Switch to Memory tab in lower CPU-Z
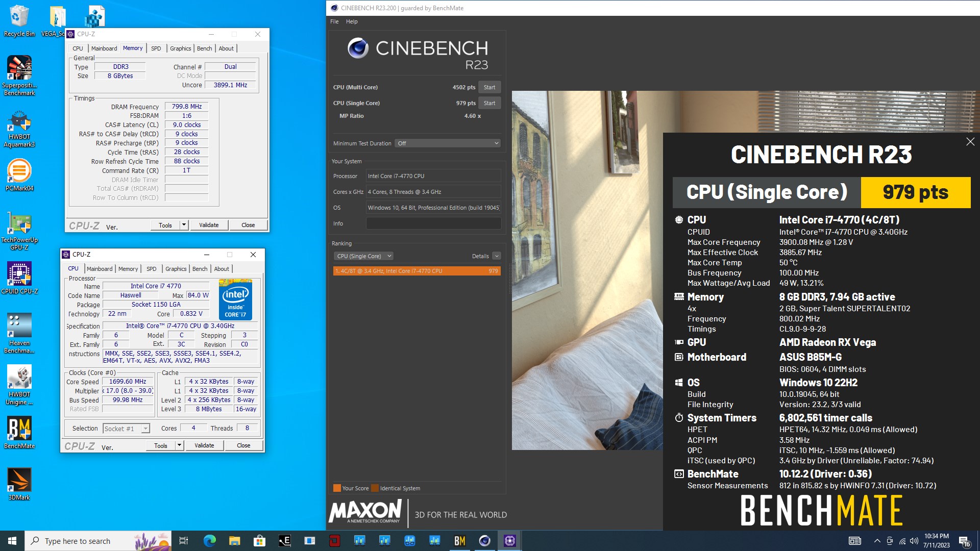The width and height of the screenshot is (980, 551). tap(128, 269)
